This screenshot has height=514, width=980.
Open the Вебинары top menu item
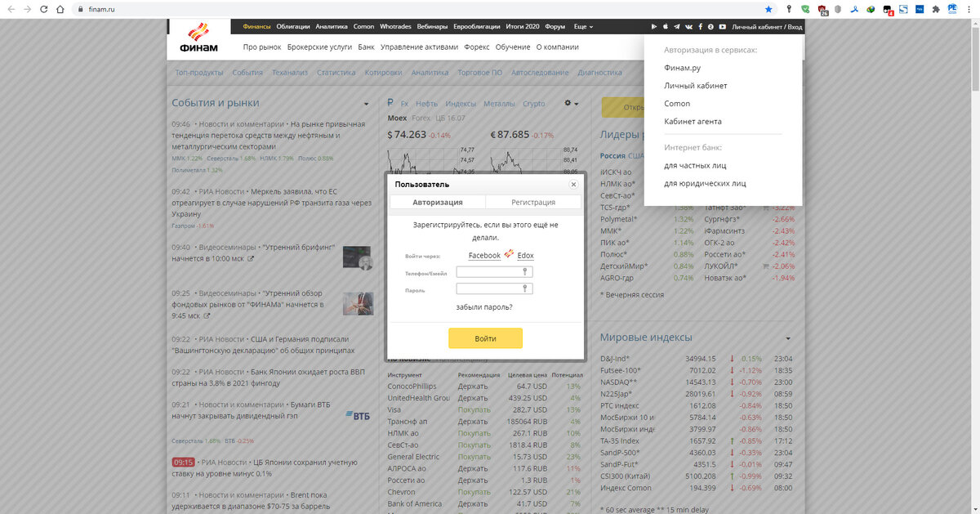431,27
